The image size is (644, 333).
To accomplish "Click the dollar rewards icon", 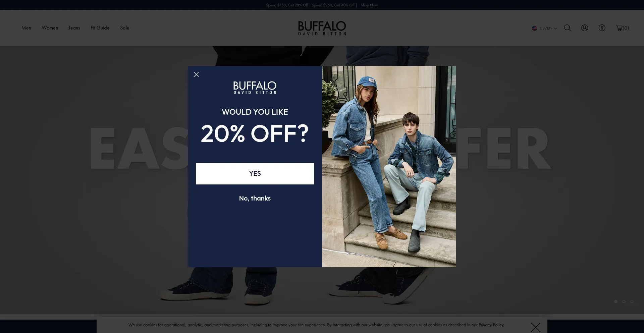I will 602,28.
